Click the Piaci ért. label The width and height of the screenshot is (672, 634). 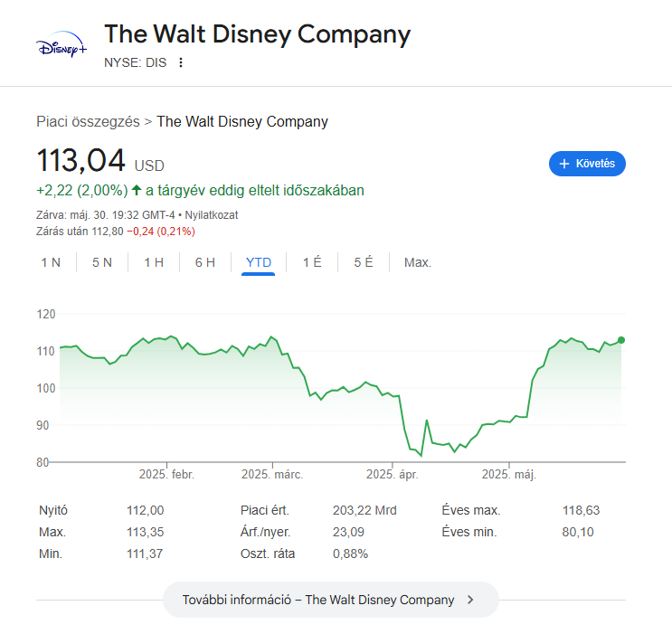point(265,510)
